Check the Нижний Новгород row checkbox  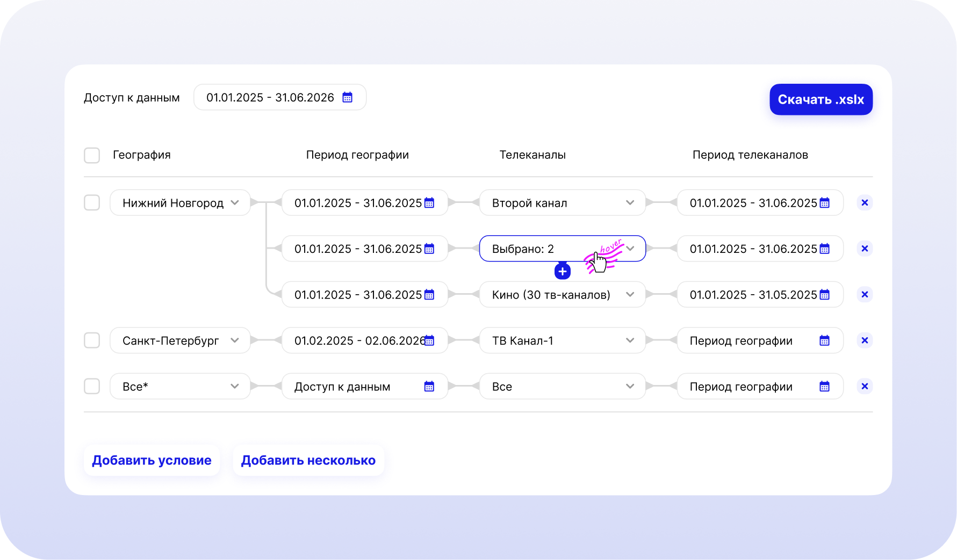click(x=91, y=202)
